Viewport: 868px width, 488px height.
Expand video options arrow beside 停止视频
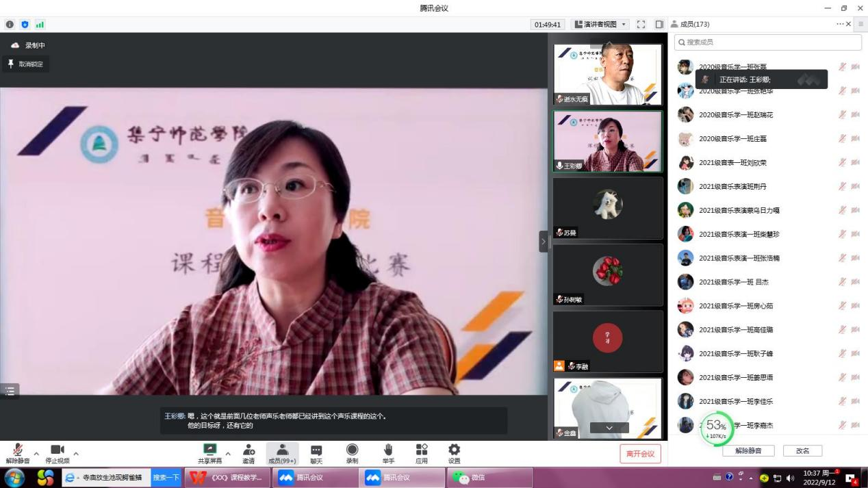[x=76, y=454]
